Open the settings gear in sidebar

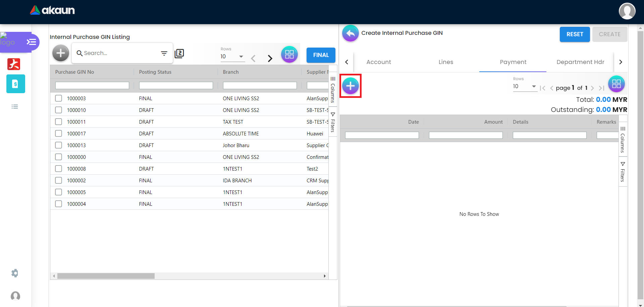pos(15,273)
